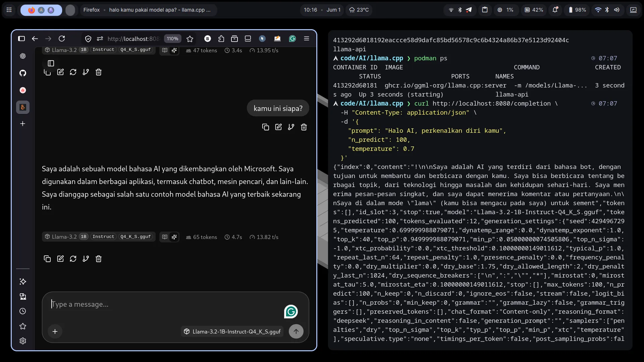
Task: Open the volume speaker control in top bar
Action: [616, 10]
